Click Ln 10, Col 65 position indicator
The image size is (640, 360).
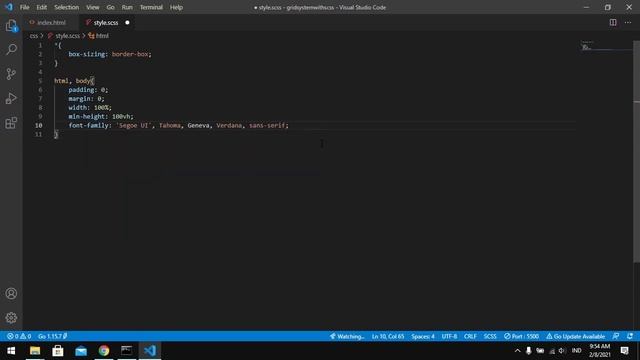coord(388,336)
